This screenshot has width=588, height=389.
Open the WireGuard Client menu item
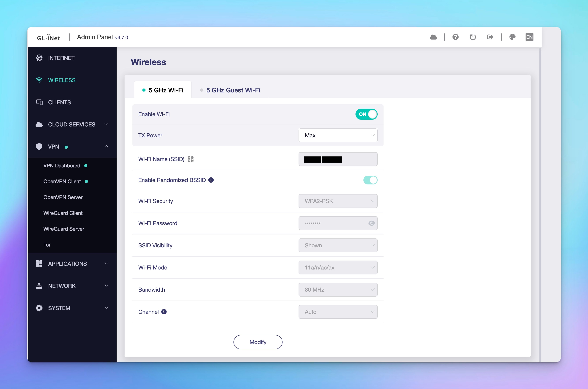pos(63,213)
